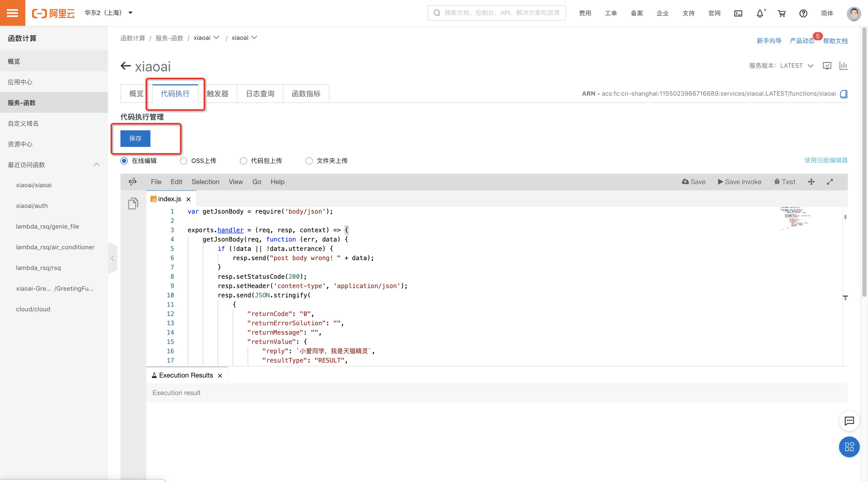Screen dimensions: 868x482
Task: Open the file explorer icon in editor sidebar
Action: tap(133, 203)
